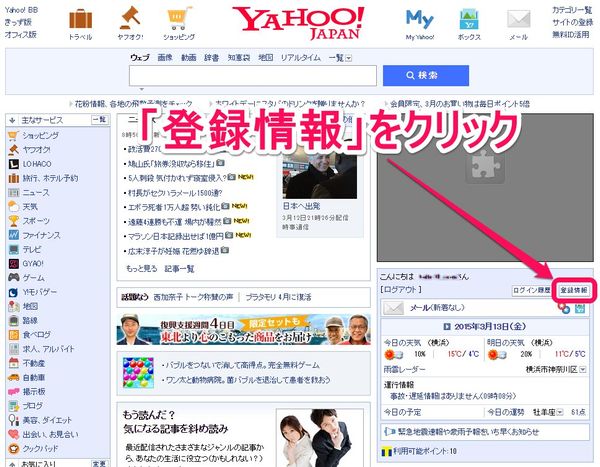The width and height of the screenshot is (600, 467).
Task: Select the 知恵袋 search tab
Action: tap(239, 58)
